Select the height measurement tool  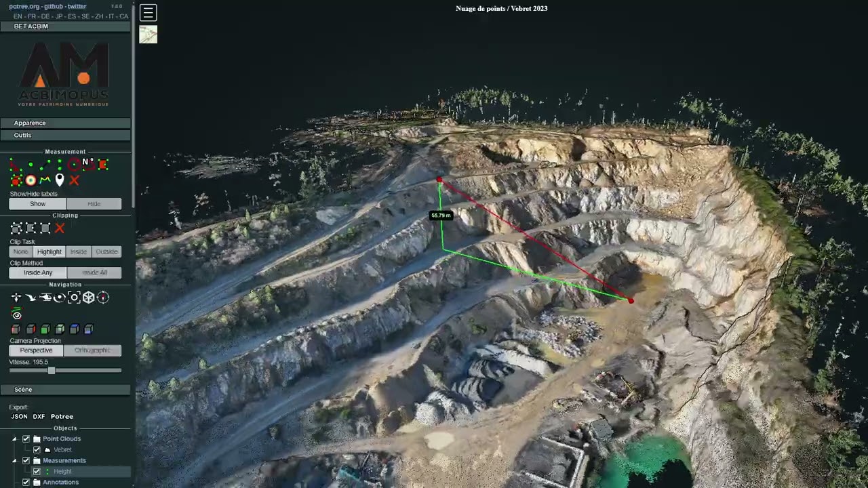click(60, 165)
